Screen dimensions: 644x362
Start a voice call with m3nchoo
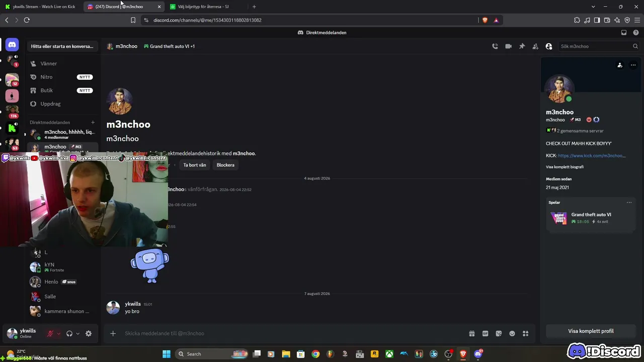495,46
